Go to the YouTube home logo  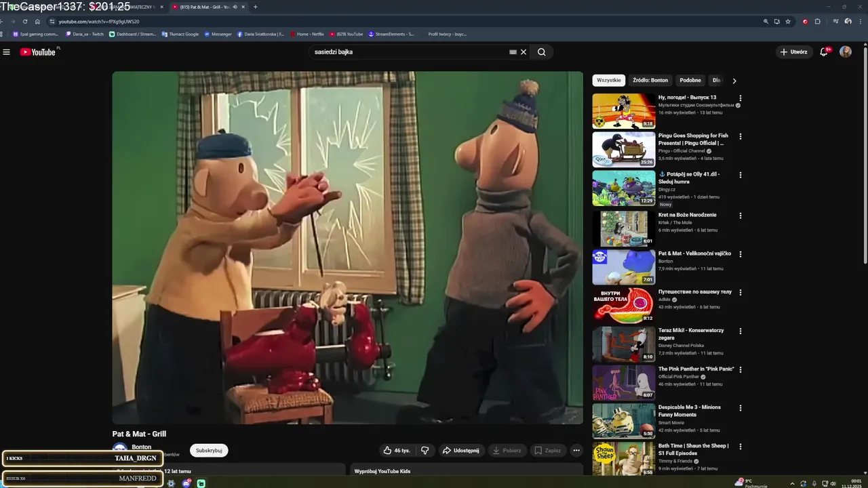tap(37, 52)
